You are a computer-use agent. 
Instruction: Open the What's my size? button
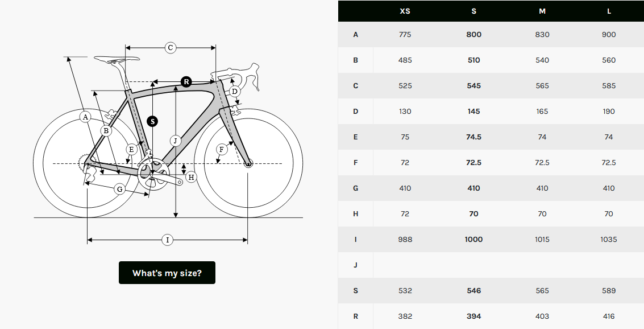coord(167,273)
